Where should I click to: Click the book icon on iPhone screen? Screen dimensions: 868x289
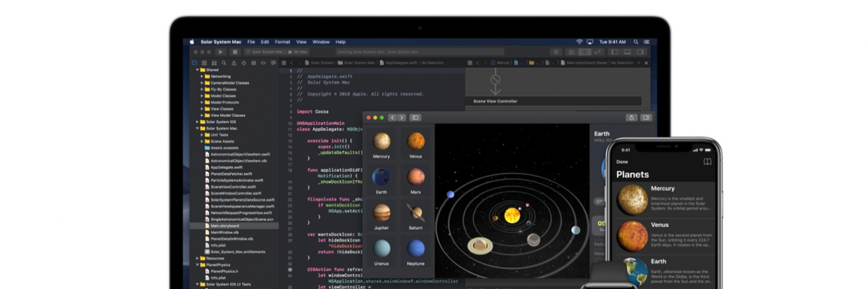tap(707, 161)
